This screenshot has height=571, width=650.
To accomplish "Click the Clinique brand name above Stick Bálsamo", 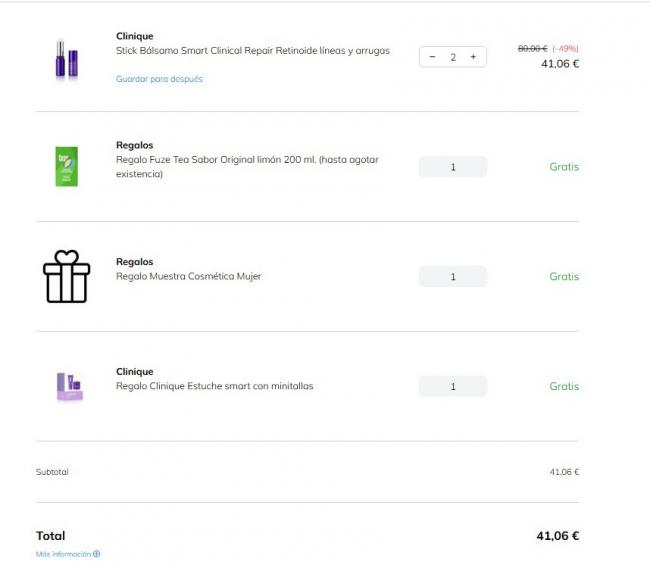I will pos(135,36).
